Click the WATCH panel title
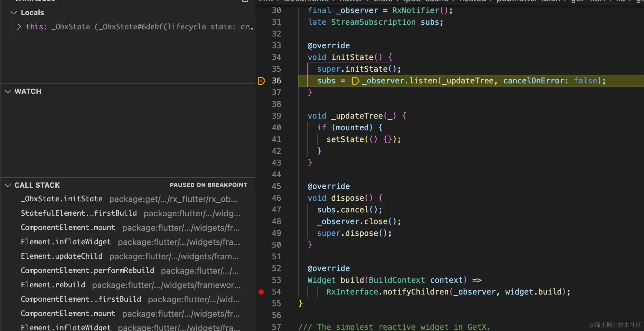Image resolution: width=644 pixels, height=331 pixels. pos(28,92)
